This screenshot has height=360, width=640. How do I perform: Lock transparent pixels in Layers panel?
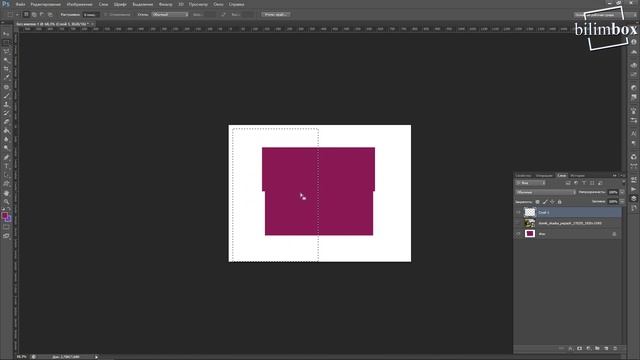(538, 202)
